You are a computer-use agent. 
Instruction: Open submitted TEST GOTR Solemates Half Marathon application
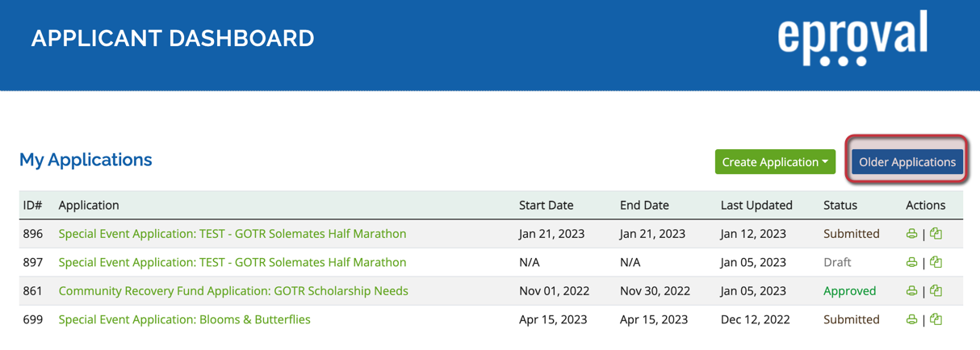coord(232,234)
